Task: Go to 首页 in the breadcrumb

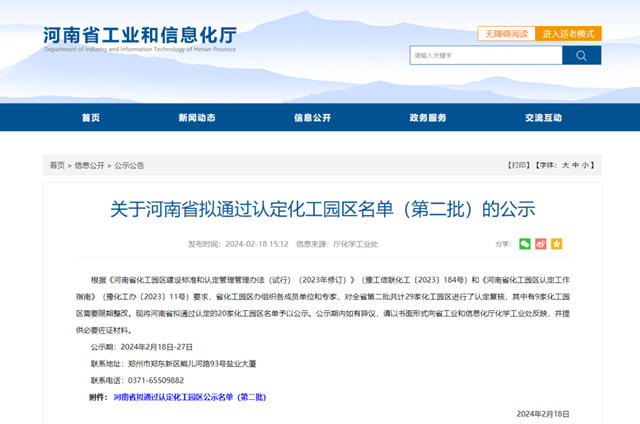Action: 57,165
